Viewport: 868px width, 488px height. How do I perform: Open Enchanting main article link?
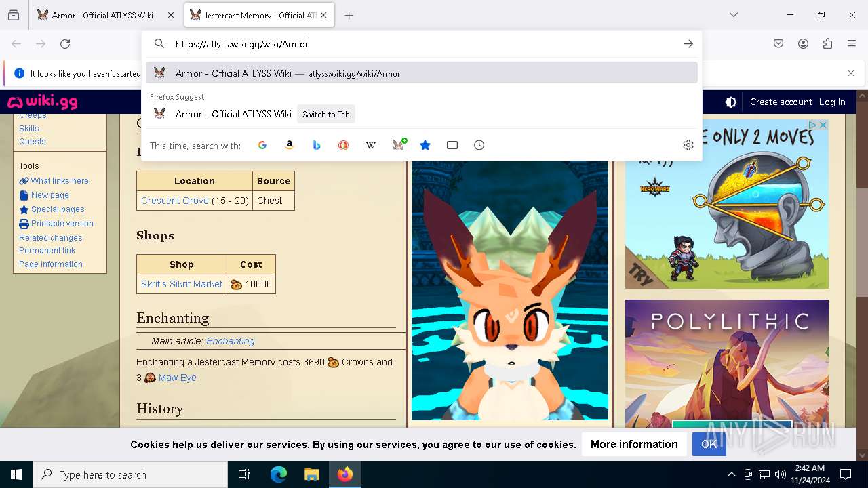tap(231, 341)
